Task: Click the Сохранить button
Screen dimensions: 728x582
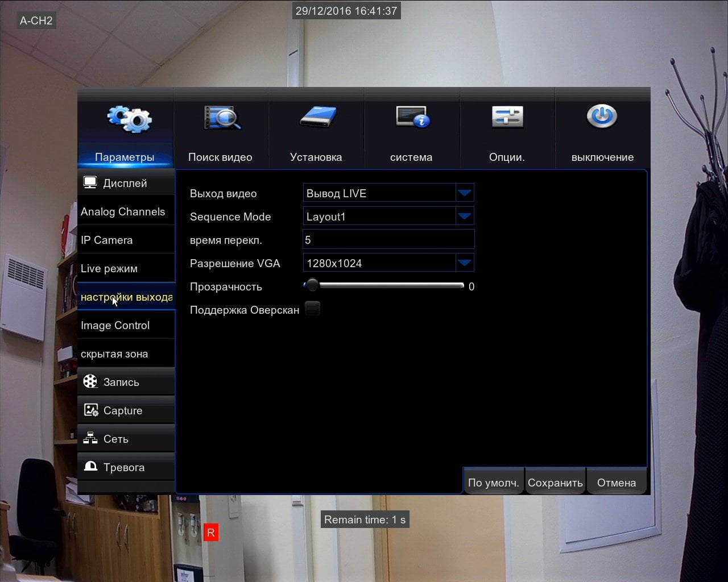Action: click(x=555, y=482)
